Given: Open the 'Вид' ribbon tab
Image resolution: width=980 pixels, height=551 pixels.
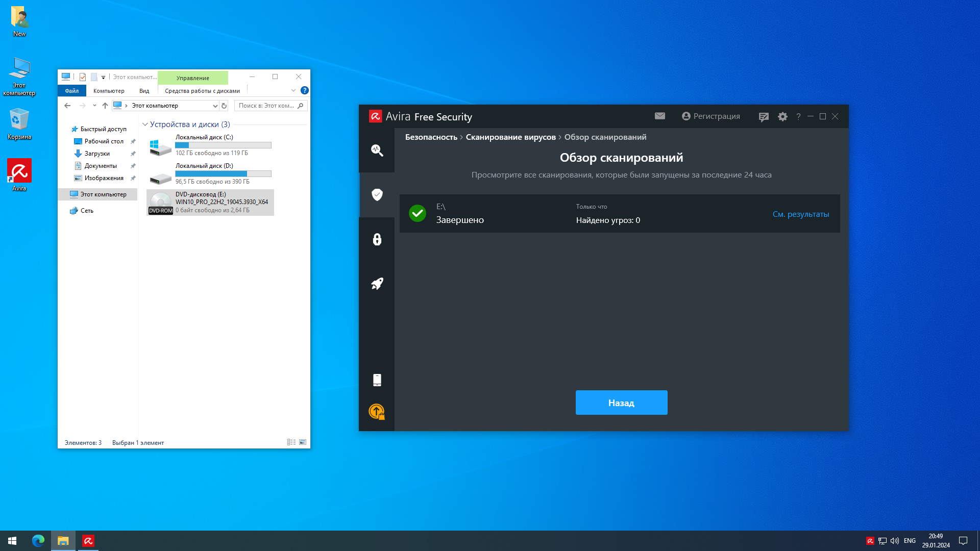Looking at the screenshot, I should pos(144,91).
